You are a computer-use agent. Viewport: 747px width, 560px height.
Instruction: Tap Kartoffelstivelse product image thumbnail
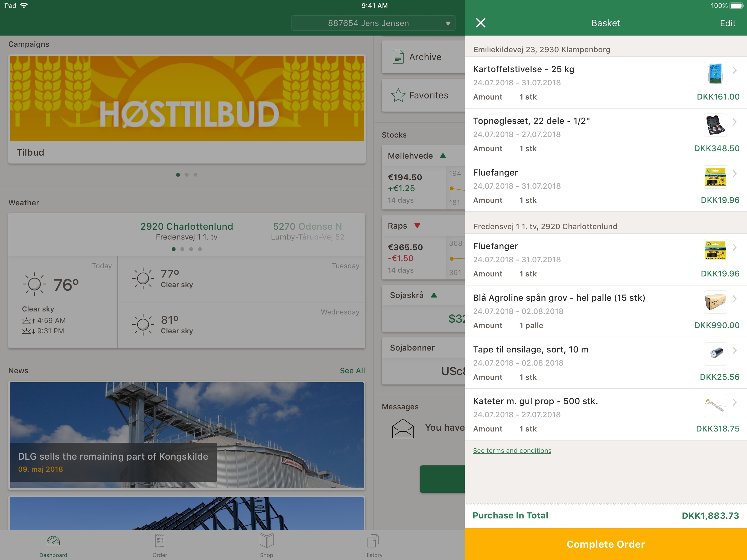(x=715, y=74)
